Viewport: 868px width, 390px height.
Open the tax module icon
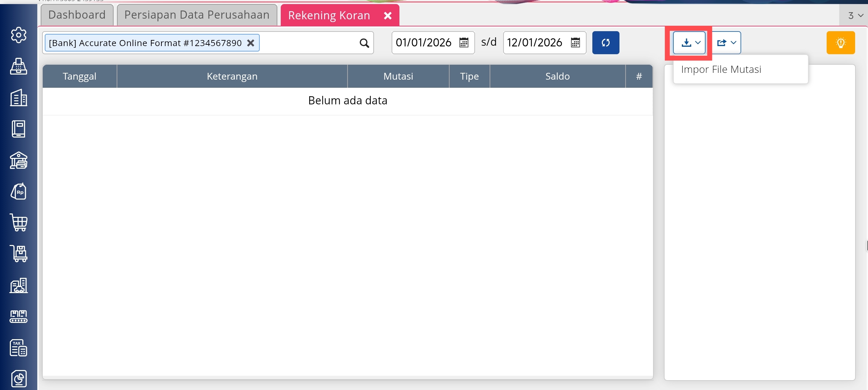(18, 348)
